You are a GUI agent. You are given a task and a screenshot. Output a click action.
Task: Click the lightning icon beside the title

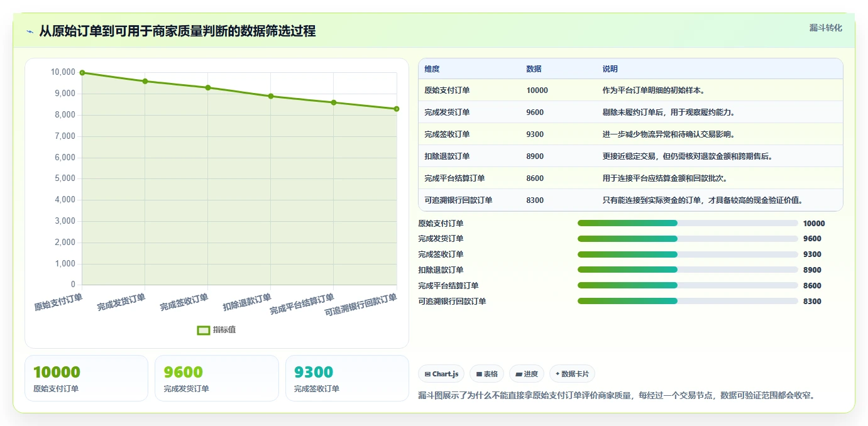pyautogui.click(x=30, y=31)
